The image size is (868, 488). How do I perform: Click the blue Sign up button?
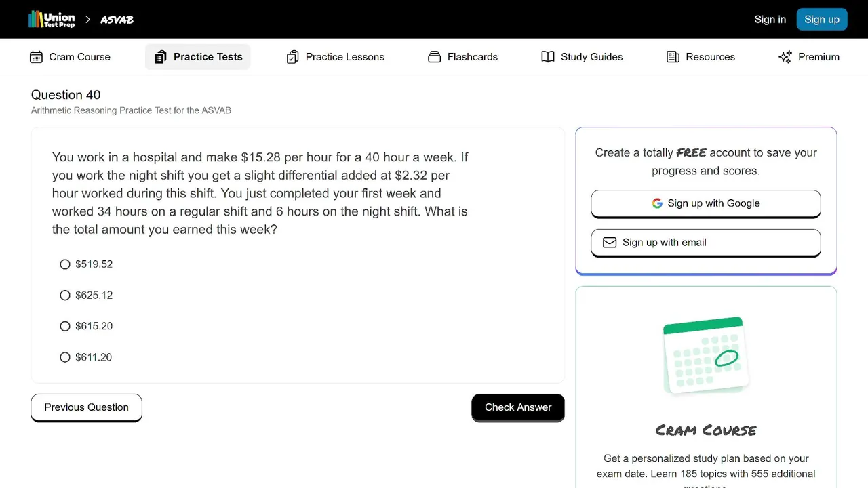tap(822, 20)
